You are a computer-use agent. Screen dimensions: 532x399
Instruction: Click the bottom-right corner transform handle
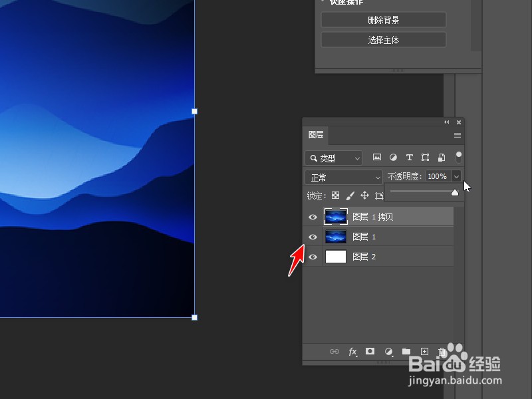tap(194, 318)
